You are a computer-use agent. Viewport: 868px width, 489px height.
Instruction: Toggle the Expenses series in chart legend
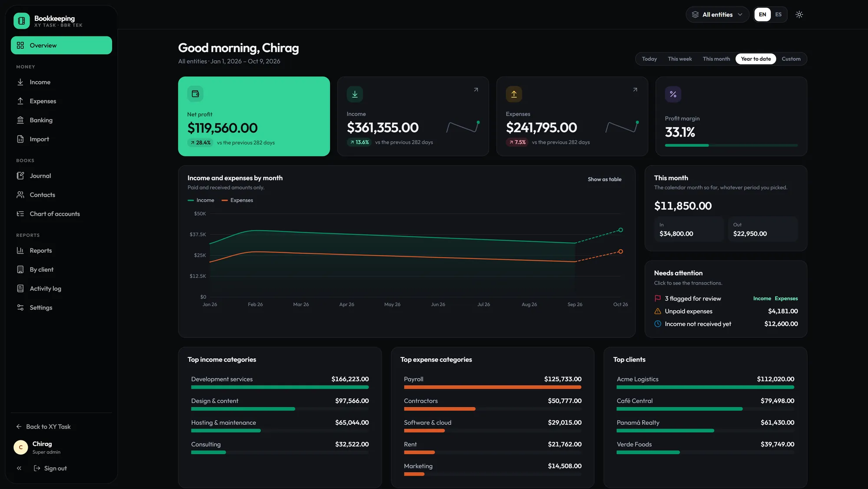coord(237,201)
